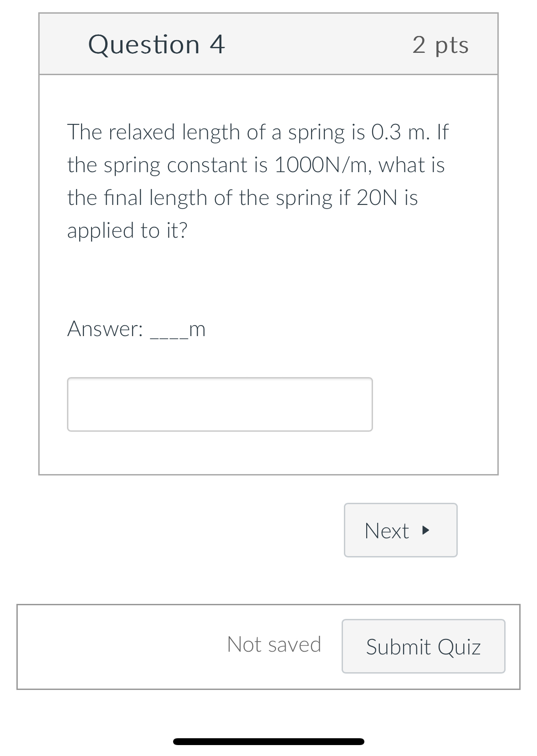Viewport: 537px width, 756px height.
Task: Click the gray header strip of the question
Action: point(269,43)
